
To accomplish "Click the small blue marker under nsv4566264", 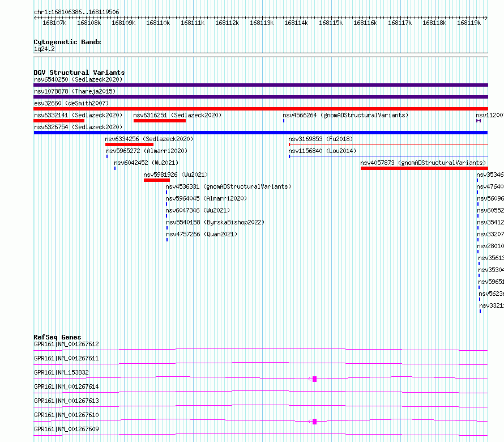I will pos(284,121).
